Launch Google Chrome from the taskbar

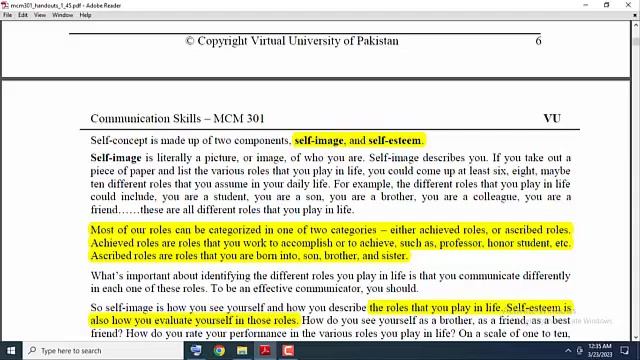(219, 351)
